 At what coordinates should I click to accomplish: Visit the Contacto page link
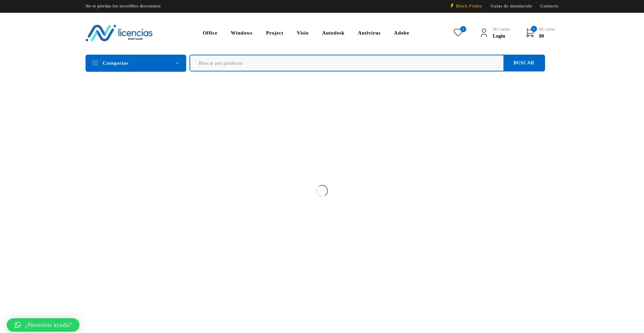tap(549, 6)
